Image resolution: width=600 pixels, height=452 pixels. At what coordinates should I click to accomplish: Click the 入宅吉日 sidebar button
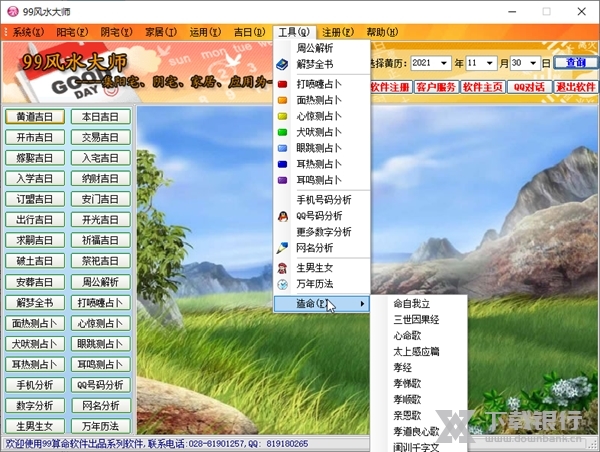pos(101,158)
